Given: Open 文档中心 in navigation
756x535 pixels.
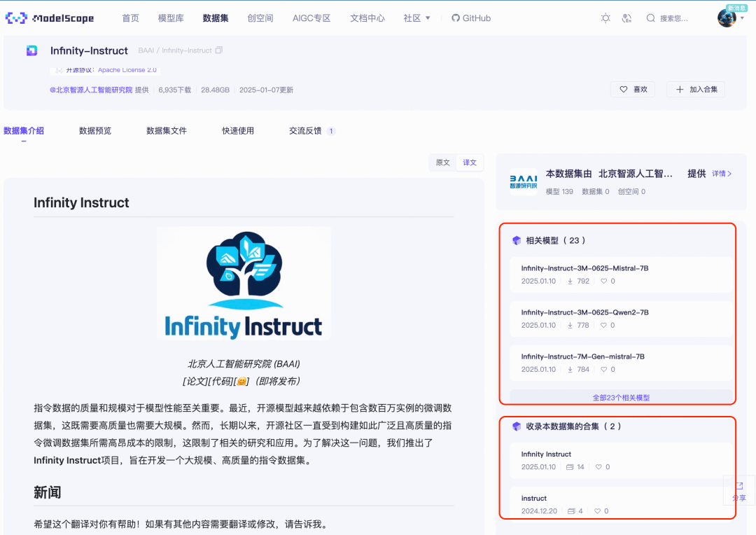Looking at the screenshot, I should click(x=367, y=18).
